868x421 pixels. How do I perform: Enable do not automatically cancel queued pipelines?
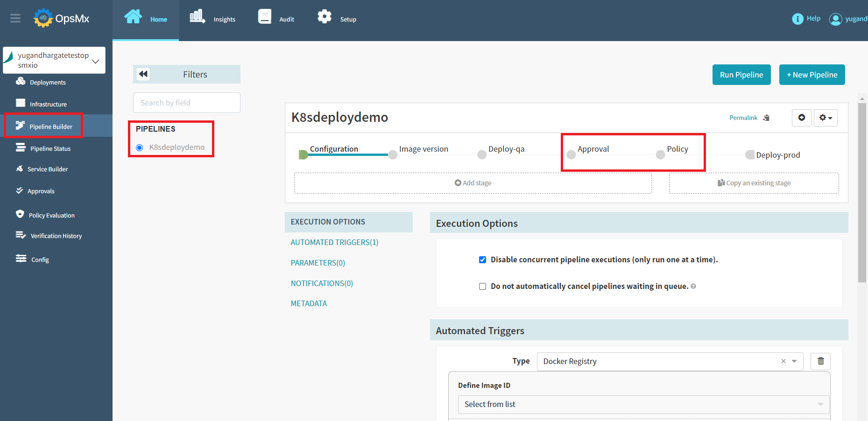(x=482, y=286)
